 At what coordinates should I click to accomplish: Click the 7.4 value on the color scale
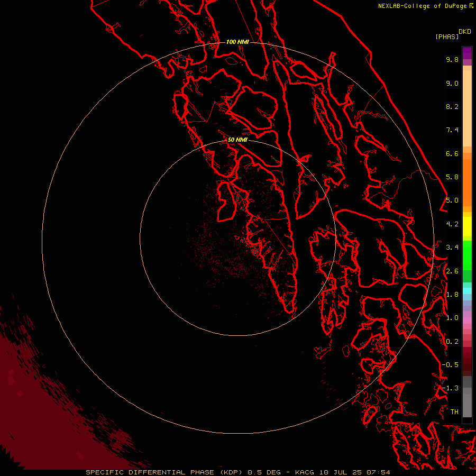coord(452,130)
